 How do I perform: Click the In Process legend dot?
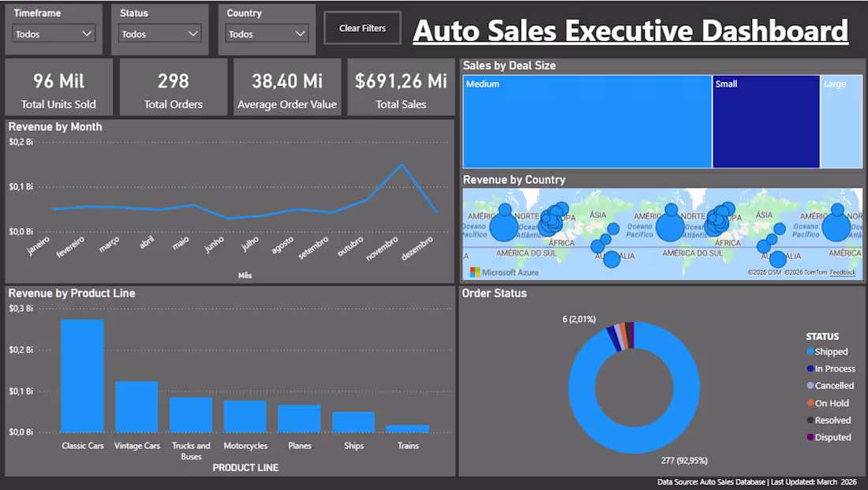(x=812, y=368)
